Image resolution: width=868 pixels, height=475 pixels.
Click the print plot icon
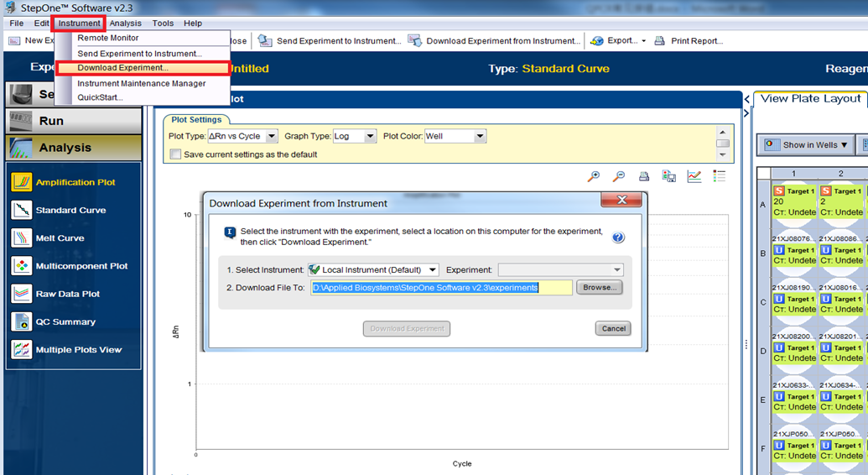[644, 176]
